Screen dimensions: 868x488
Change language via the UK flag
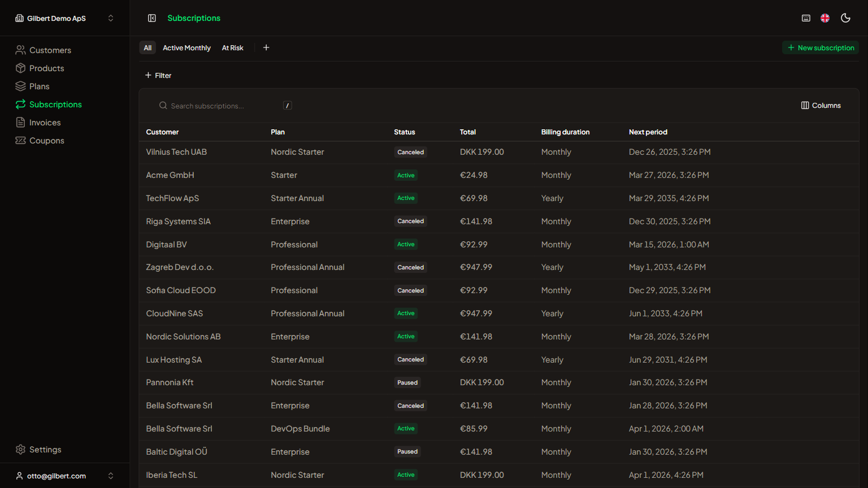[x=825, y=18]
